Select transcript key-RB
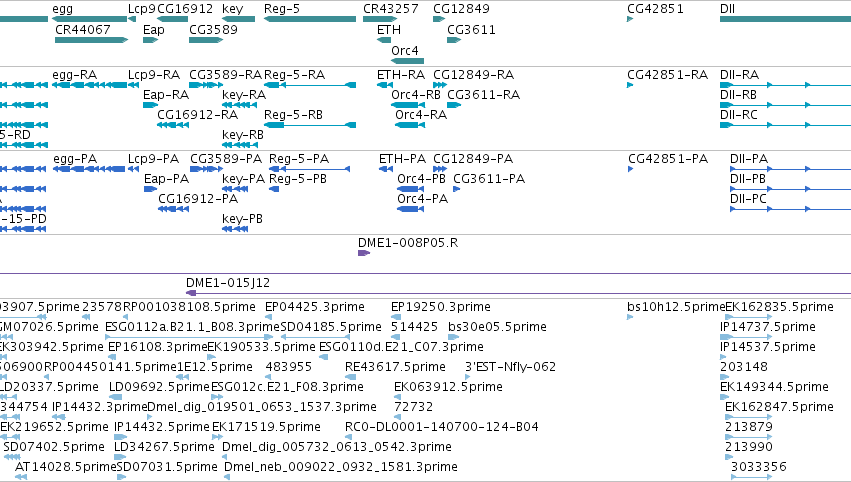 coord(243,135)
